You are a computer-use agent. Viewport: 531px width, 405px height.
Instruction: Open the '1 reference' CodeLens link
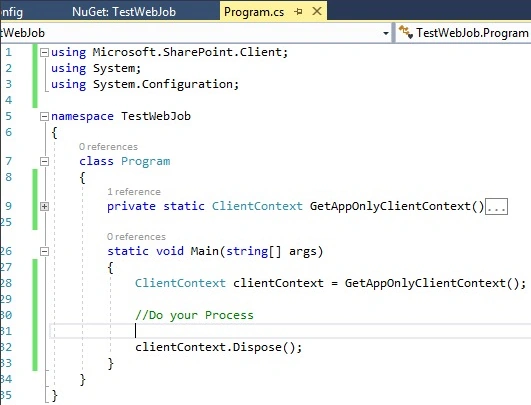[x=134, y=192]
